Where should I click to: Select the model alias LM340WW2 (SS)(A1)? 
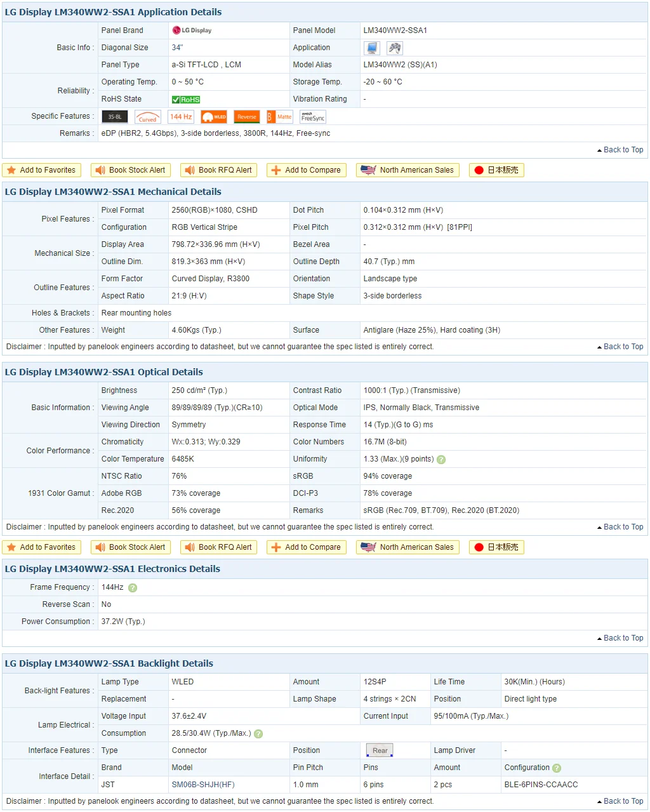click(401, 65)
